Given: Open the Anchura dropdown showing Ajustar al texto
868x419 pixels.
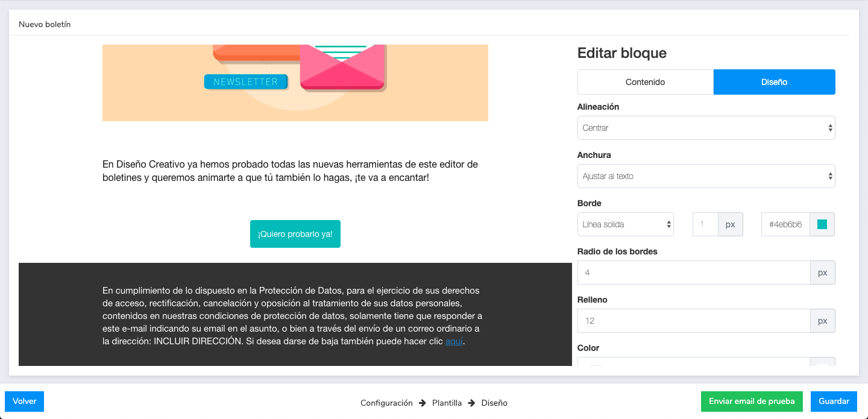Looking at the screenshot, I should 706,176.
